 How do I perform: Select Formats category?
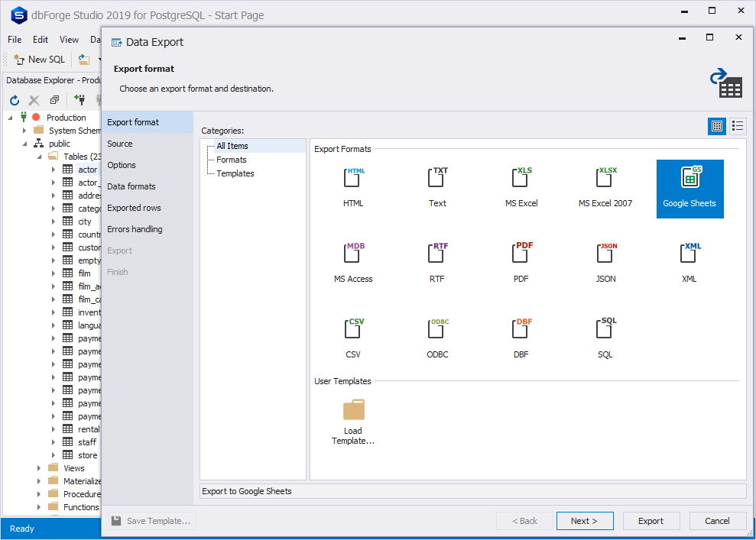click(x=232, y=160)
